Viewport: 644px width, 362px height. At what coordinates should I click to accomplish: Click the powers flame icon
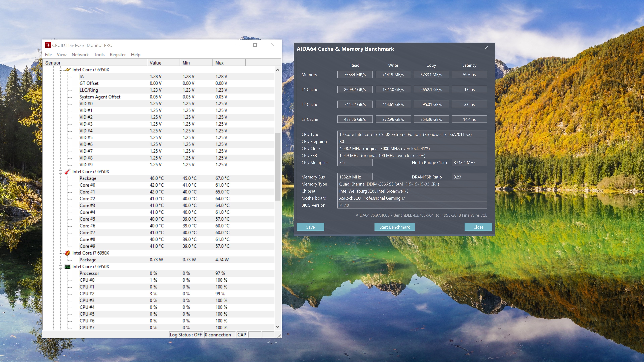[67, 253]
